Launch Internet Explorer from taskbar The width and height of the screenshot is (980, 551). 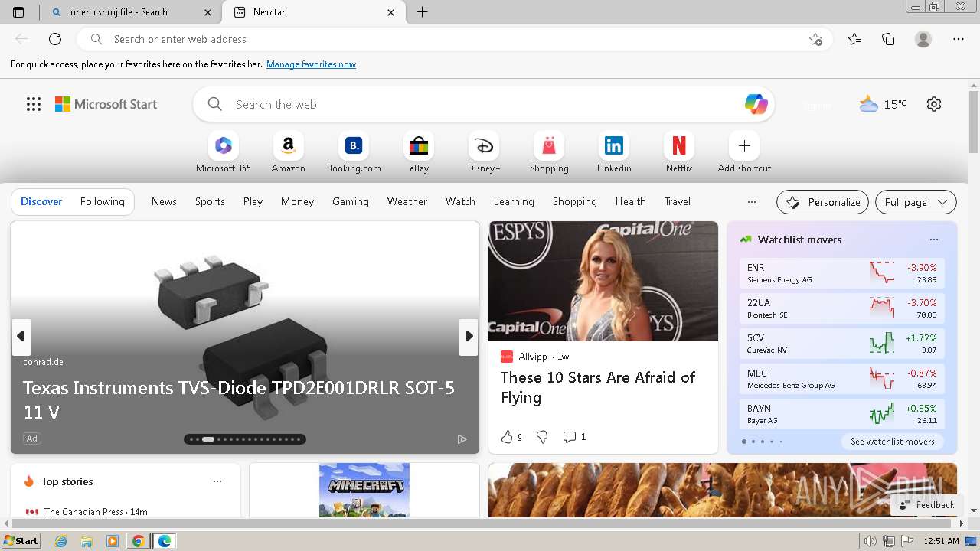[x=61, y=541]
